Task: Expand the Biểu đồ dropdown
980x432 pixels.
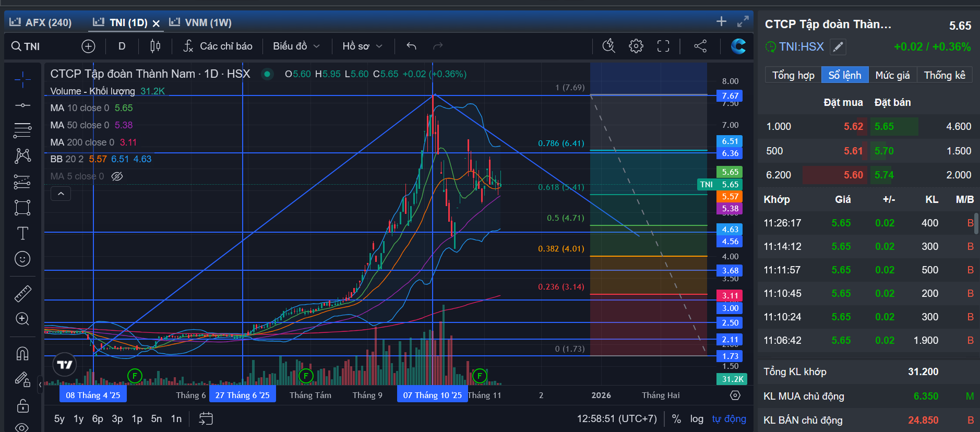Action: (x=296, y=46)
